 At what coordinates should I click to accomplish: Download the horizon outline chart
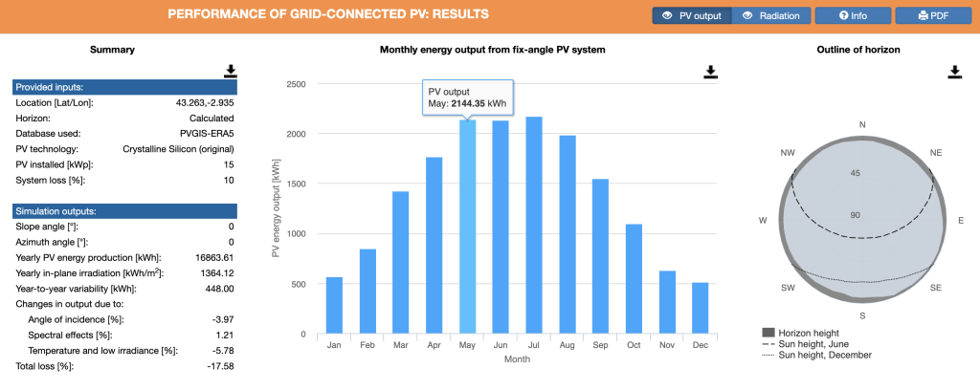tap(954, 72)
